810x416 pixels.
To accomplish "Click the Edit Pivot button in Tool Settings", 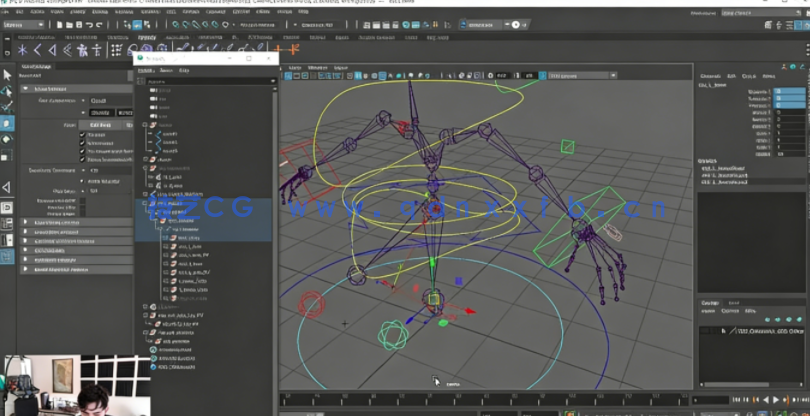I will tap(101, 125).
